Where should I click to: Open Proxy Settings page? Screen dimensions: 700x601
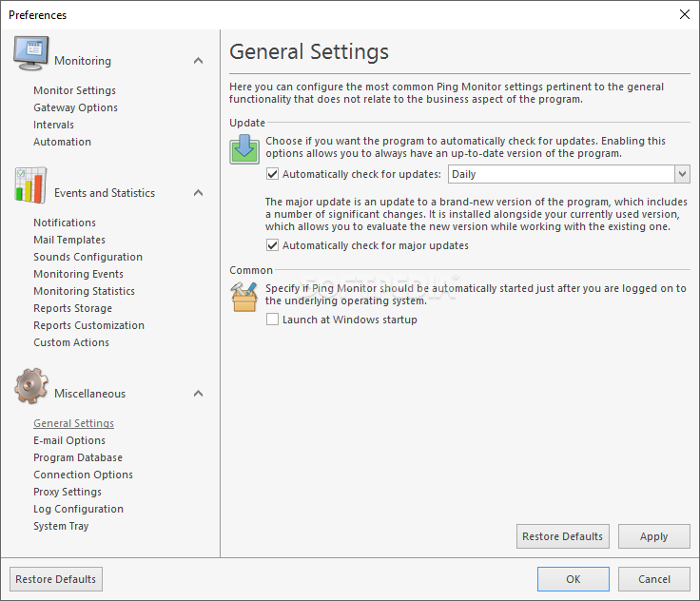(68, 492)
